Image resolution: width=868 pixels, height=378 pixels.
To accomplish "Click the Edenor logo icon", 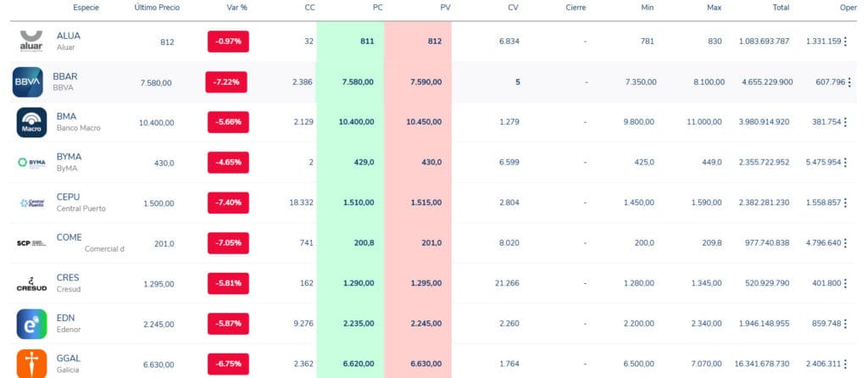I will click(31, 324).
